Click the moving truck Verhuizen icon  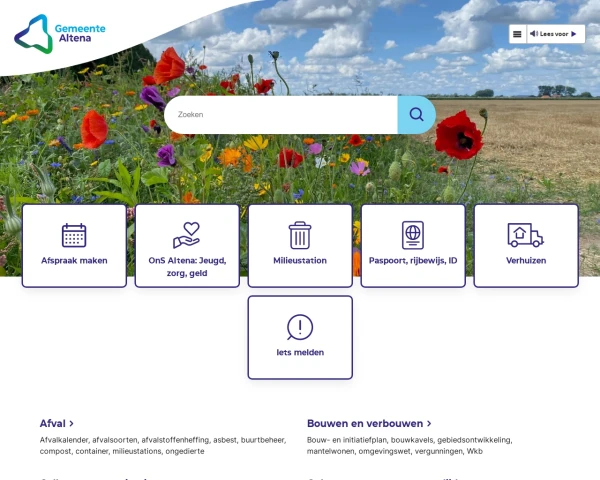[x=525, y=235]
